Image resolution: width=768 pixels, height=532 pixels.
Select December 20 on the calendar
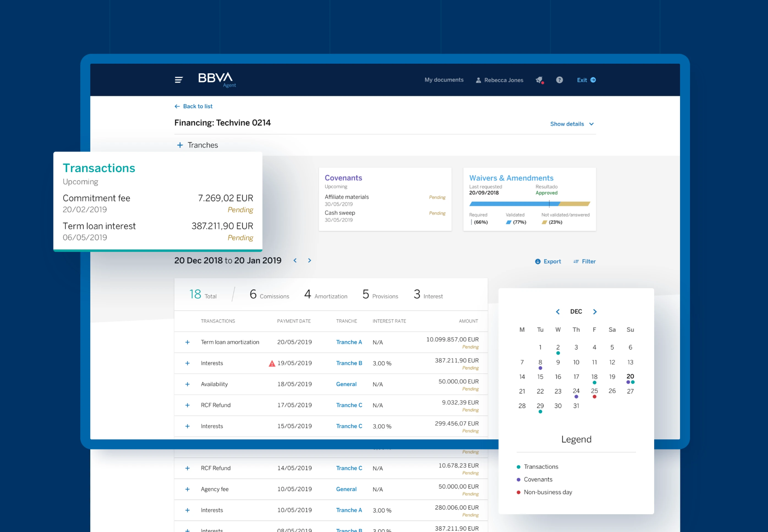(630, 377)
